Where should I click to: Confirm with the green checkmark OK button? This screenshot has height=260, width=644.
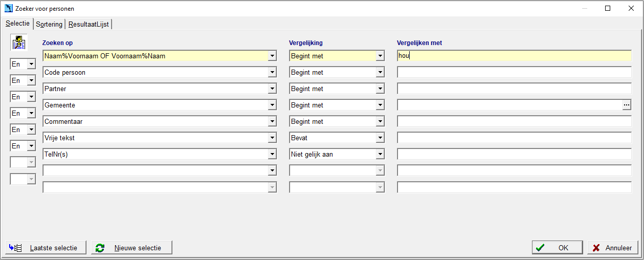click(x=557, y=248)
